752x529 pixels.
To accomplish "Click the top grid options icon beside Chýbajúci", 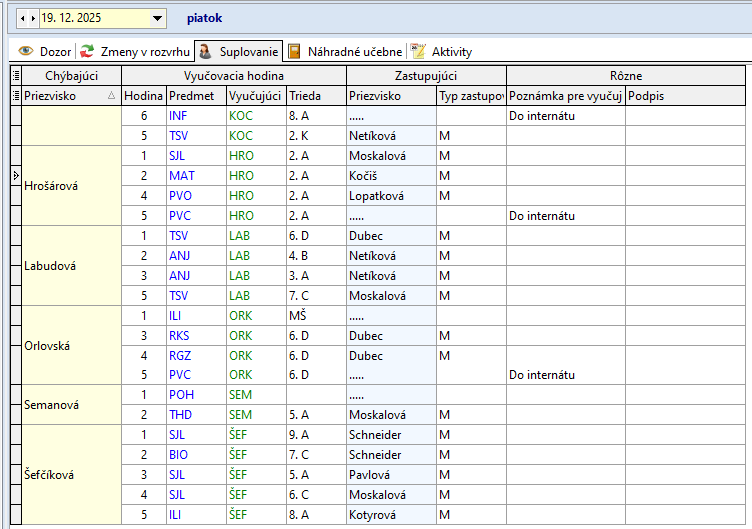I will coord(15,75).
